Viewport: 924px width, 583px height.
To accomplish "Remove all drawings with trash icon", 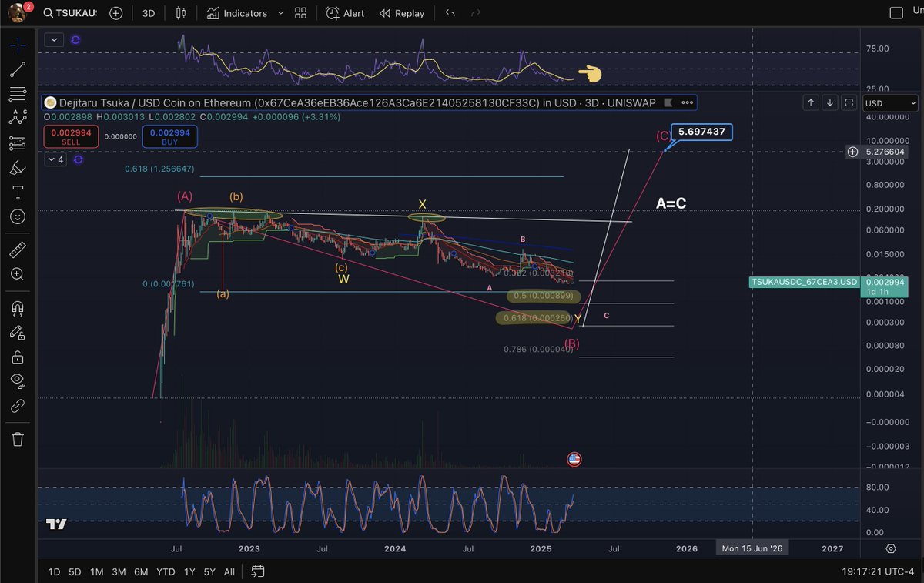I will click(x=18, y=439).
